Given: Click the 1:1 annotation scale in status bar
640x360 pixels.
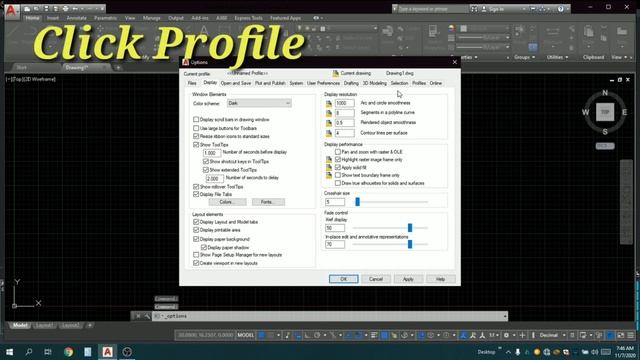Looking at the screenshot, I should pyautogui.click(x=492, y=335).
